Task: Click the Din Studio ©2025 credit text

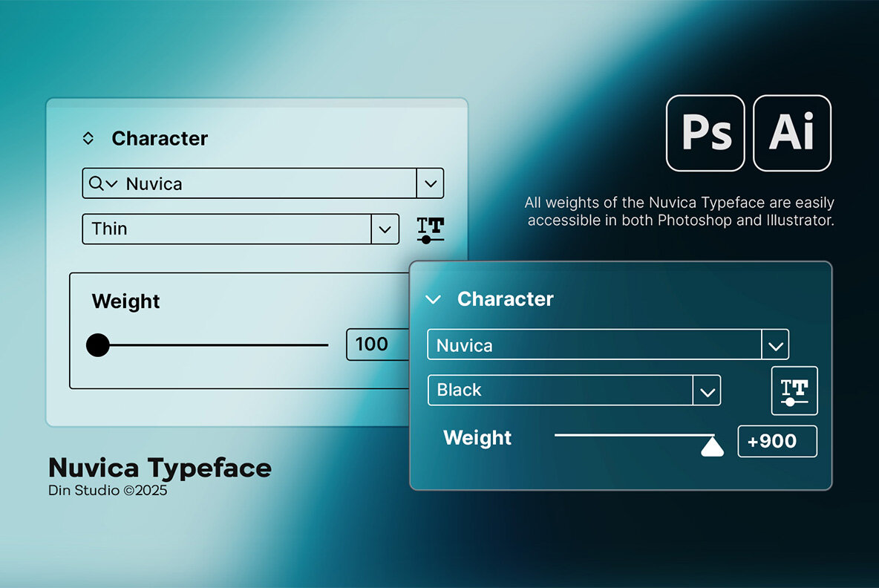Action: point(108,491)
